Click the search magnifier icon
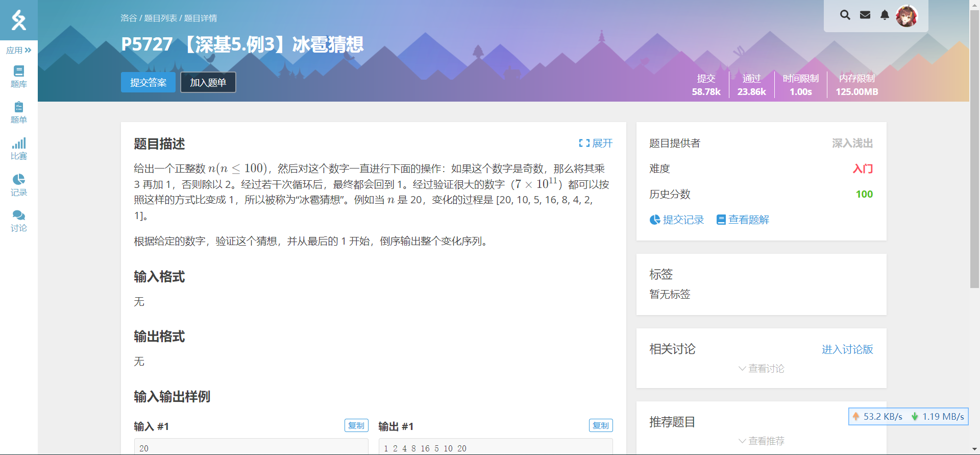Image resolution: width=980 pixels, height=455 pixels. point(845,15)
